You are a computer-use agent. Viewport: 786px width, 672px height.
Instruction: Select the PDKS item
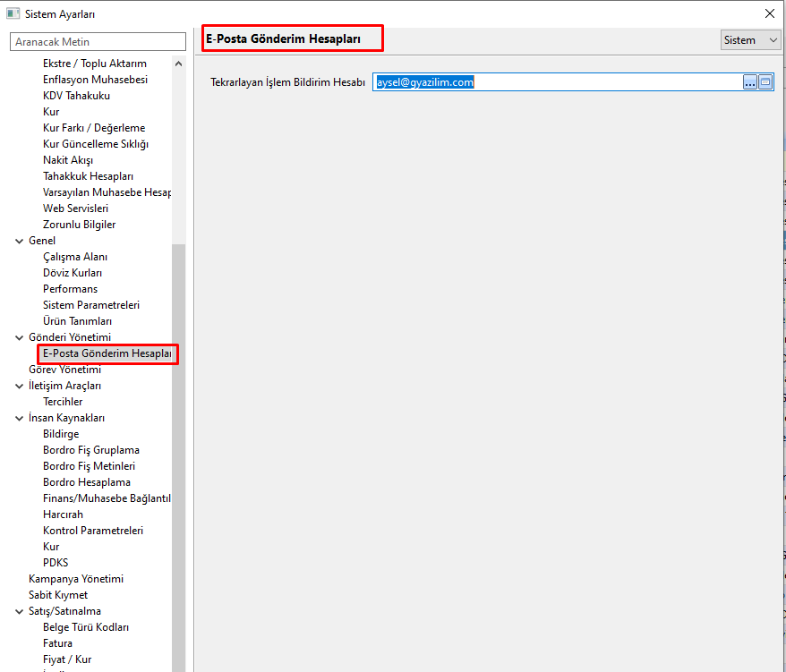click(55, 563)
